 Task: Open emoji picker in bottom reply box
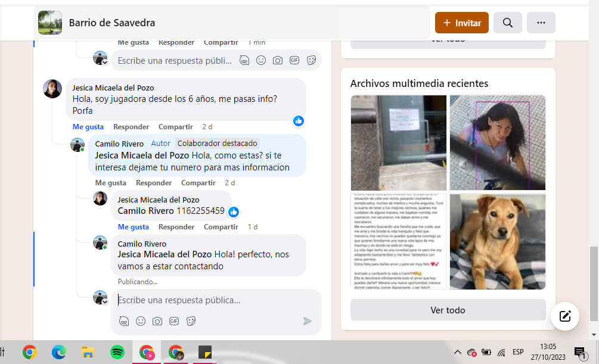pyautogui.click(x=141, y=321)
